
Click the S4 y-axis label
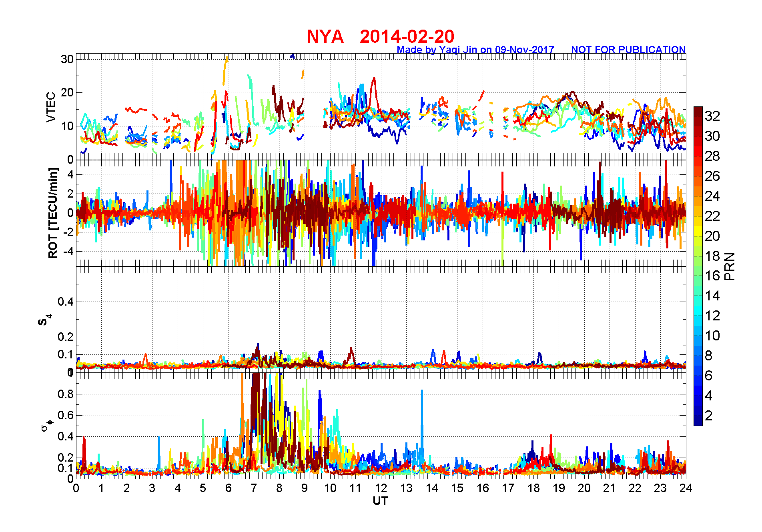(x=45, y=319)
